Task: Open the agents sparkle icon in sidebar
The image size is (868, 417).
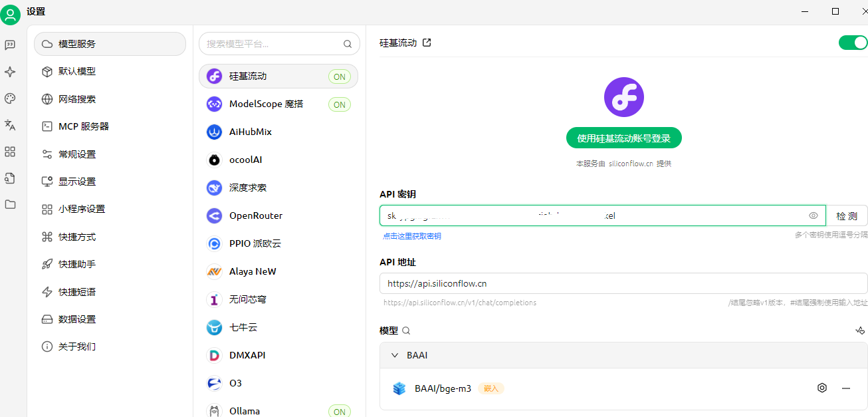Action: tap(10, 72)
